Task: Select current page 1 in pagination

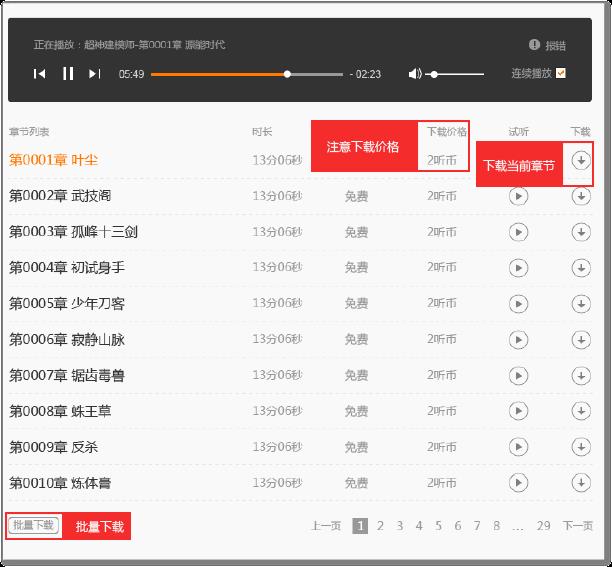Action: tap(360, 526)
